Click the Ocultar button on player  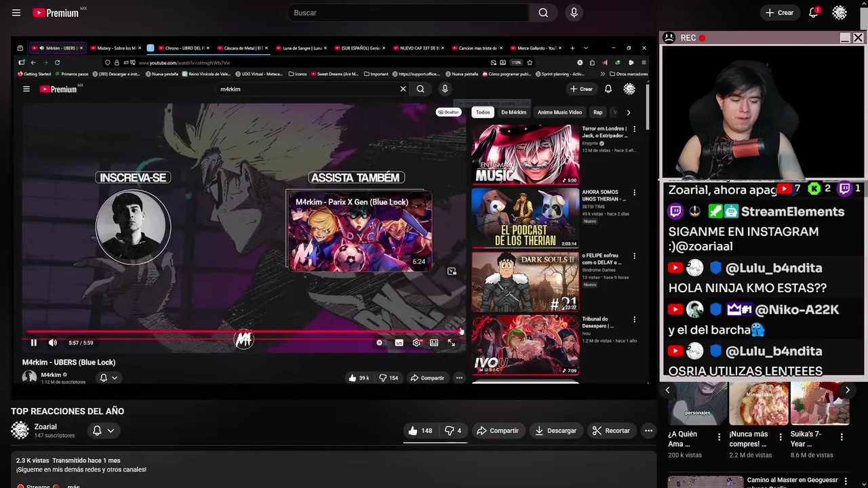coord(448,113)
